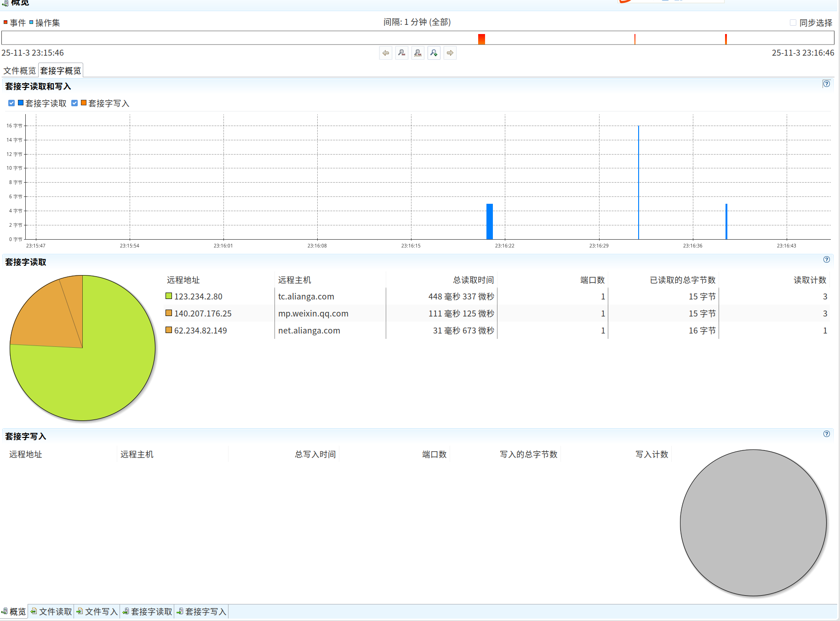Viewport: 840px width, 621px height.
Task: Click the widest red event marker on the timeline
Action: pyautogui.click(x=481, y=39)
